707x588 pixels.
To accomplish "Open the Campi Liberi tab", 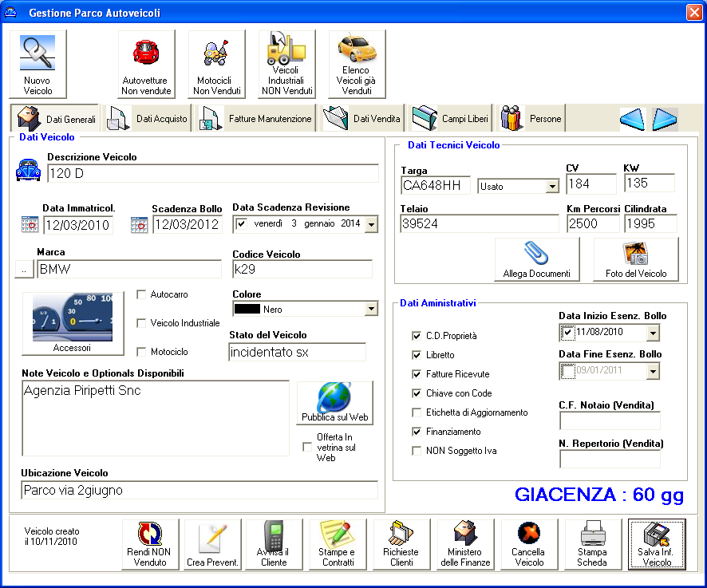I will point(450,119).
